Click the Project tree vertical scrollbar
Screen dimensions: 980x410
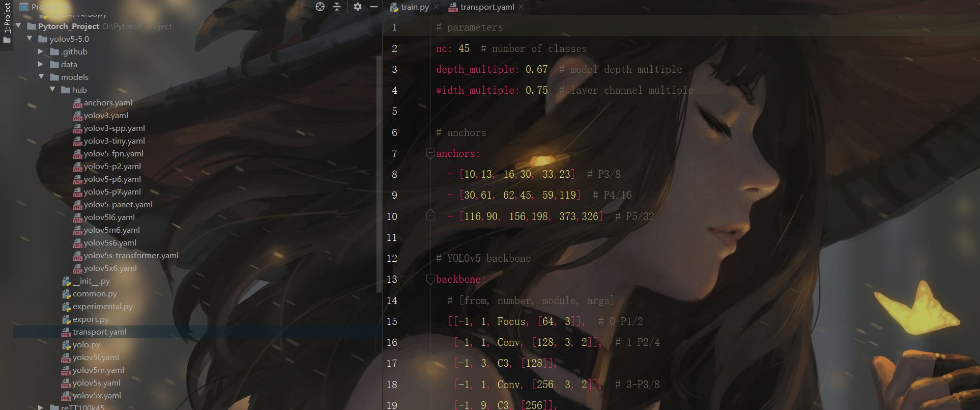(x=379, y=173)
